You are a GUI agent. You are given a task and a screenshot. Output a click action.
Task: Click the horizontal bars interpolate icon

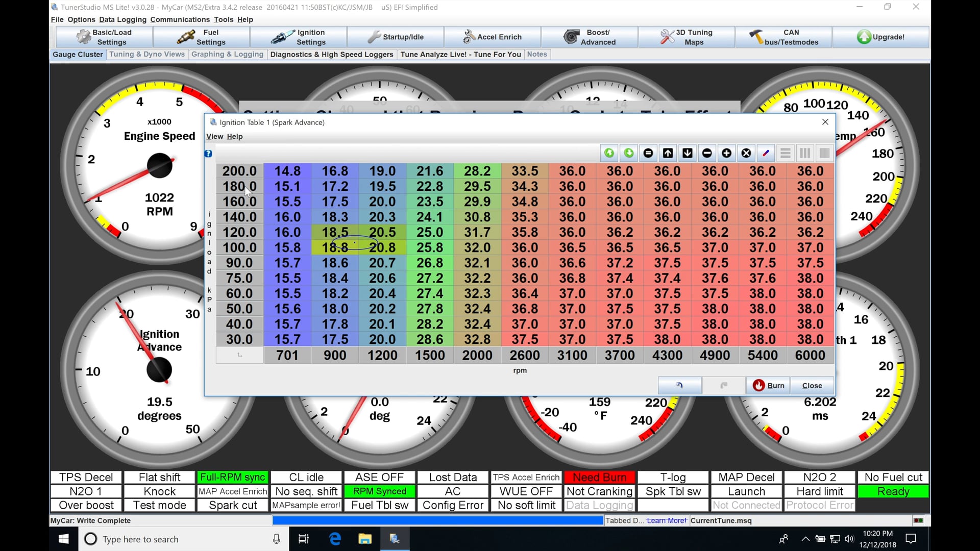pos(786,153)
